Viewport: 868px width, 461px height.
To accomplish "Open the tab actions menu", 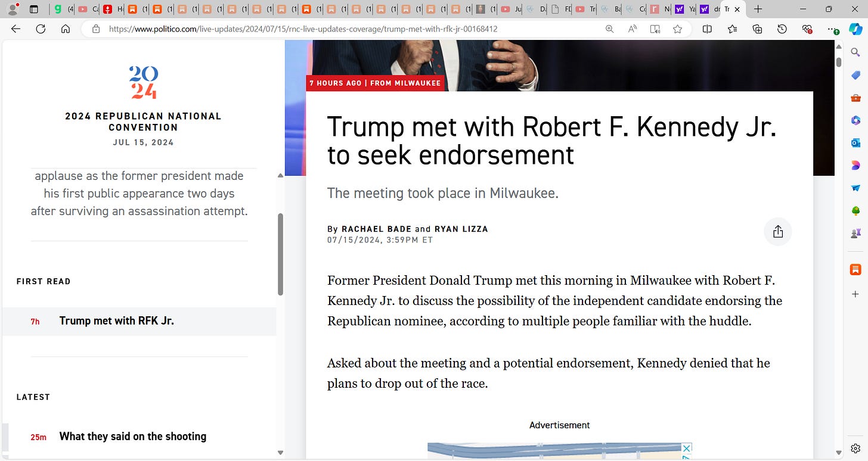I will point(34,9).
